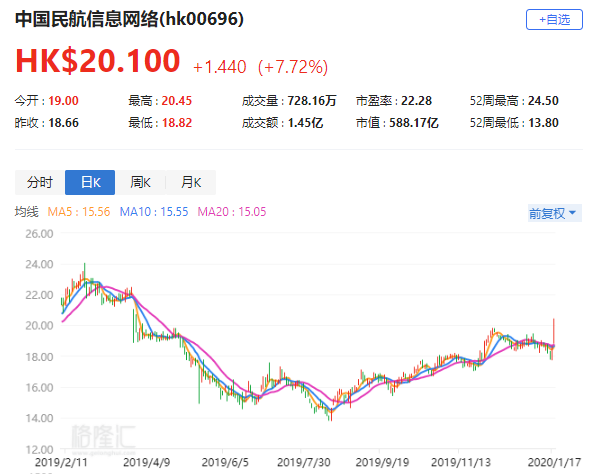Click the 2019/2/11 date axis label
The height and width of the screenshot is (474, 601).
pyautogui.click(x=62, y=464)
